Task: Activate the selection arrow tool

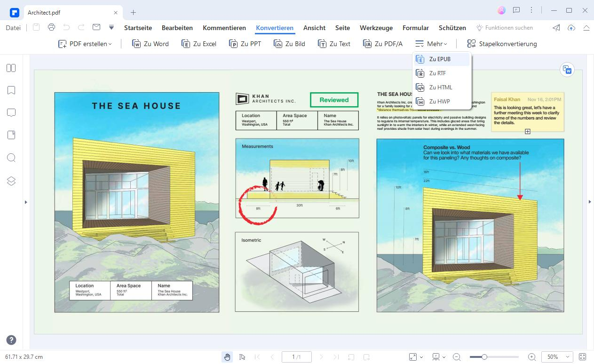Action: [x=242, y=356]
